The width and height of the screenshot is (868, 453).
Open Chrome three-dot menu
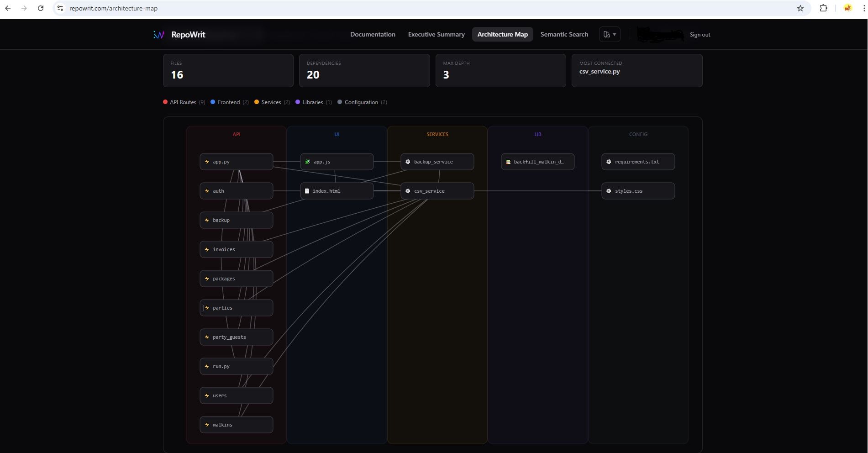863,8
